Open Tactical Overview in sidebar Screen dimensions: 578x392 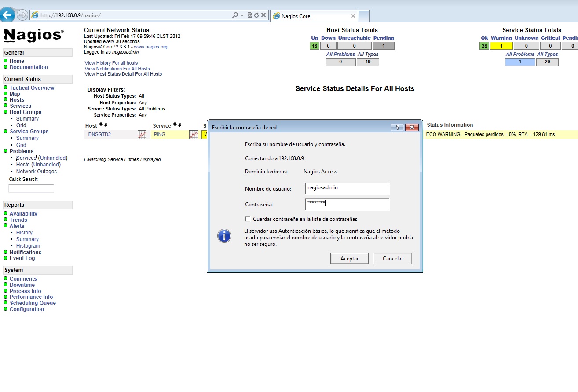click(x=32, y=88)
